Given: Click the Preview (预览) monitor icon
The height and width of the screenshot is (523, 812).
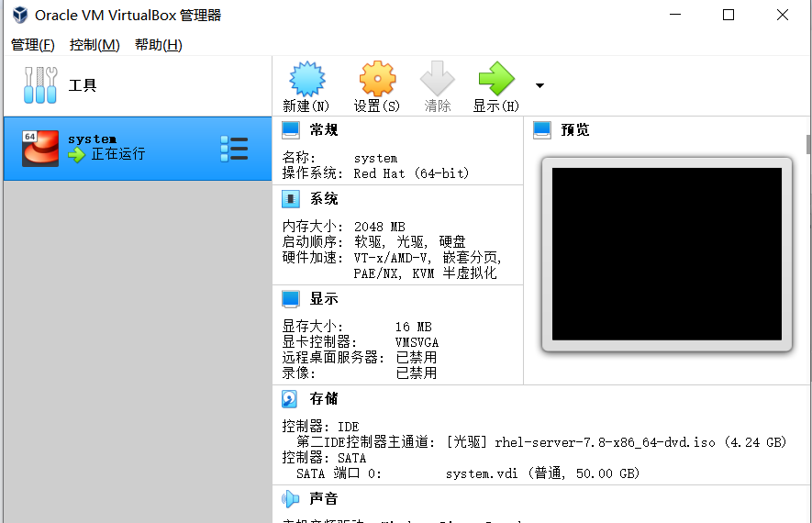Looking at the screenshot, I should tap(542, 130).
